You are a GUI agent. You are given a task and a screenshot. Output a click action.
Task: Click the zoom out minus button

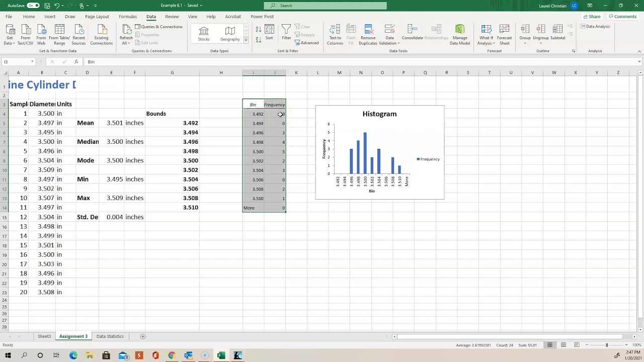(587, 345)
